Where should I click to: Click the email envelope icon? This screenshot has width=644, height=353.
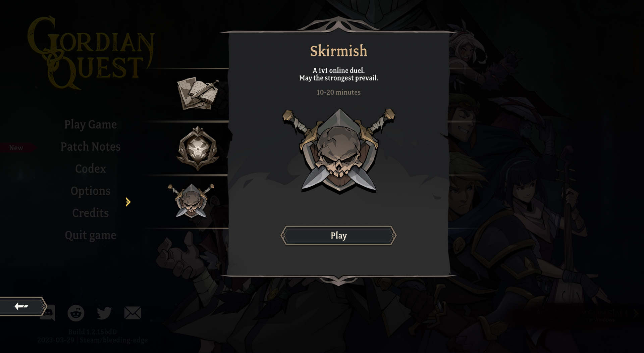[132, 313]
